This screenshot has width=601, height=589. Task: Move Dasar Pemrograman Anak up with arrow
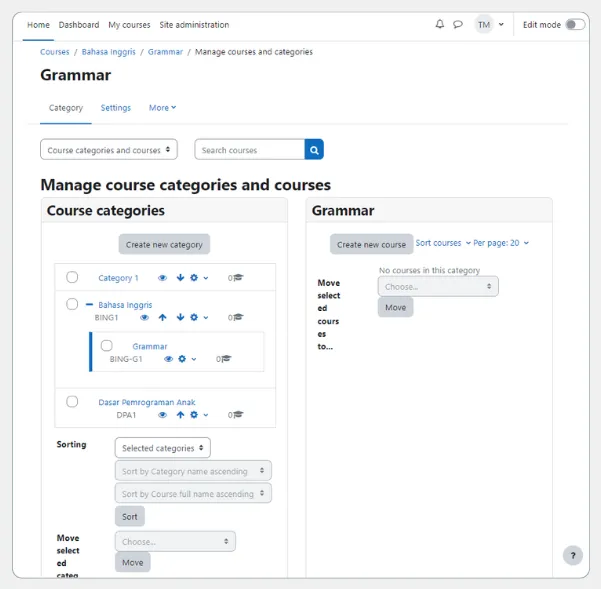click(x=180, y=415)
